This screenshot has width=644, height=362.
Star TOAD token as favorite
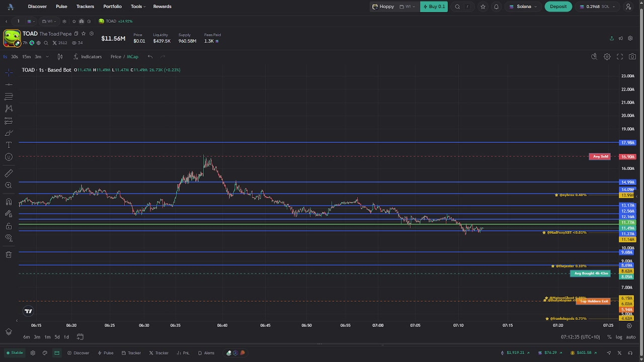(84, 34)
